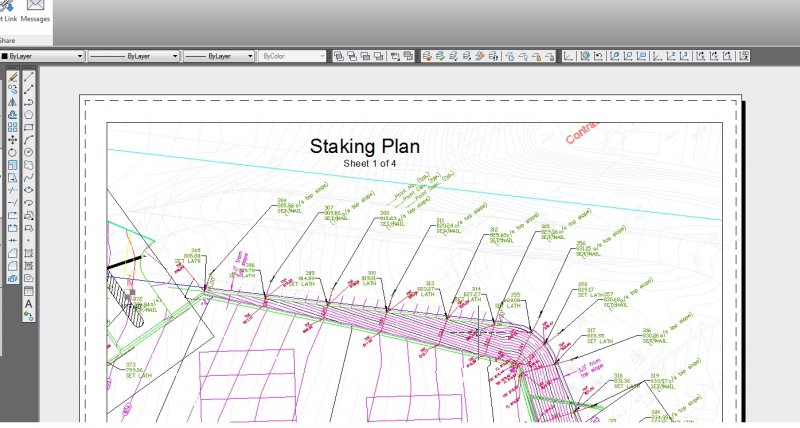Select the Extend tool
The image size is (800, 428).
tap(13, 203)
